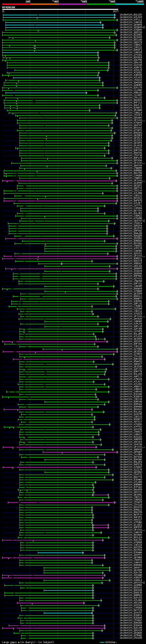Open hit UniRef100_A7QDH0
The image size is (146, 644).
pyautogui.click(x=131, y=30)
